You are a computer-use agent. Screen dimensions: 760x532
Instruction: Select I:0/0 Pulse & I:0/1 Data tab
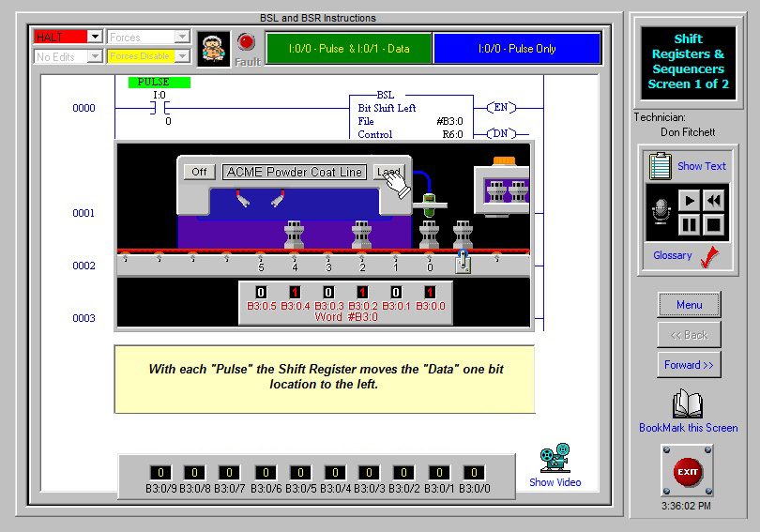[x=348, y=49]
